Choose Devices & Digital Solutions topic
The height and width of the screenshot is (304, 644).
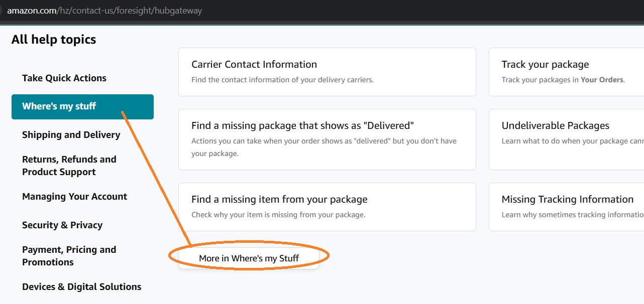(x=81, y=287)
